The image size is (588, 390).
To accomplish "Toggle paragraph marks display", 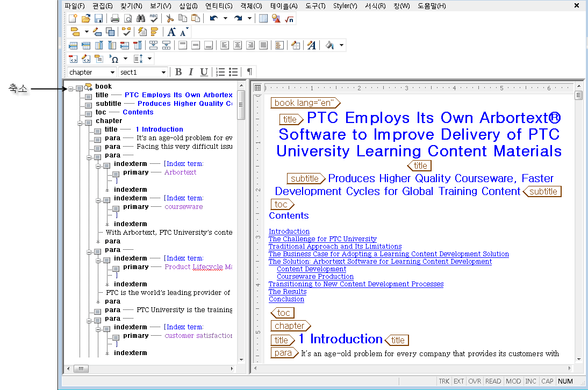I will (249, 72).
